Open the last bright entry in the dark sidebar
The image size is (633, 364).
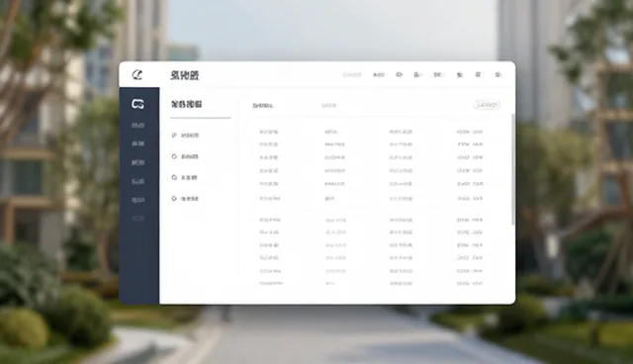coord(137,200)
